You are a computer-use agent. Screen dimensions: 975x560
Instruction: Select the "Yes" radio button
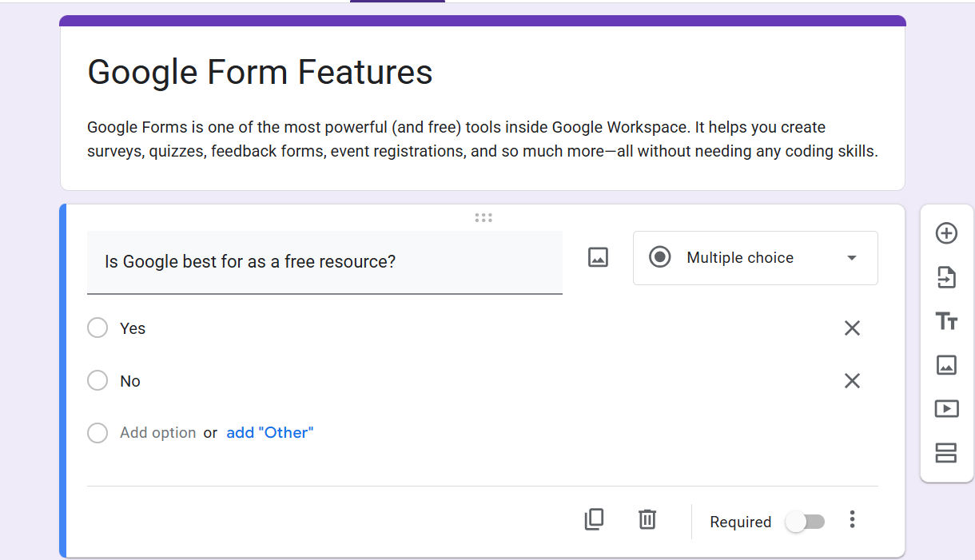pos(97,328)
